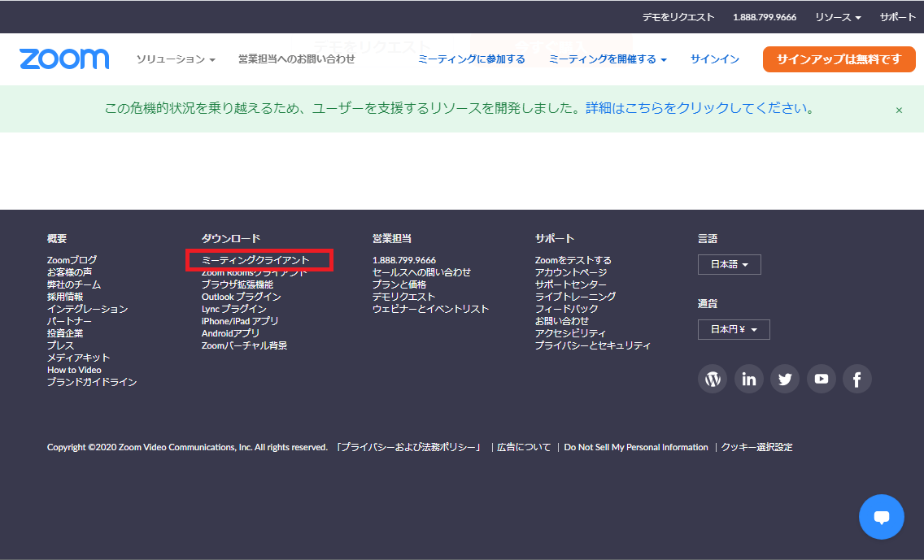Viewport: 924px width, 560px height.
Task: Open the ブラウザ拡張機能 download link
Action: [x=238, y=284]
